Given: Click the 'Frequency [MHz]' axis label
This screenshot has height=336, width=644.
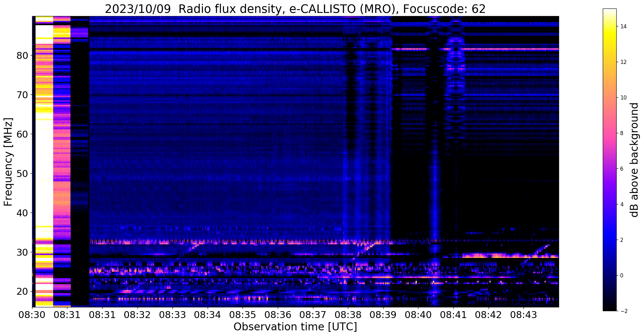Looking at the screenshot, I should (x=8, y=162).
